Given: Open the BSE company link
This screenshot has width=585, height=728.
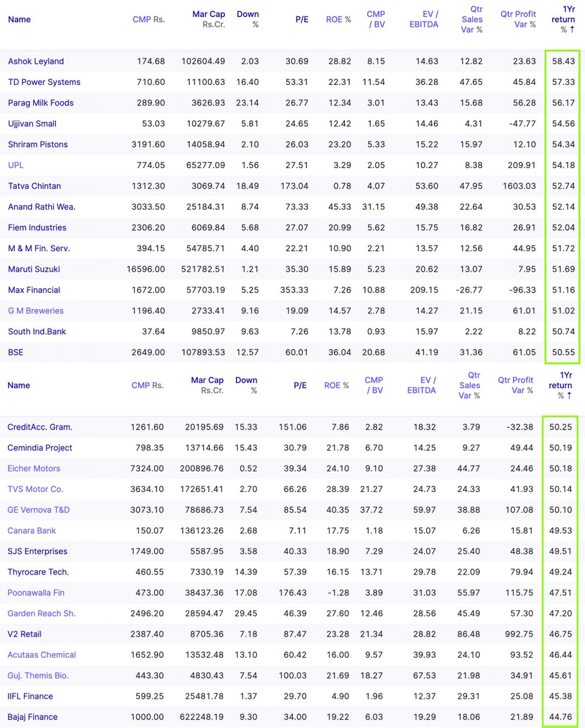Looking at the screenshot, I should [x=16, y=352].
